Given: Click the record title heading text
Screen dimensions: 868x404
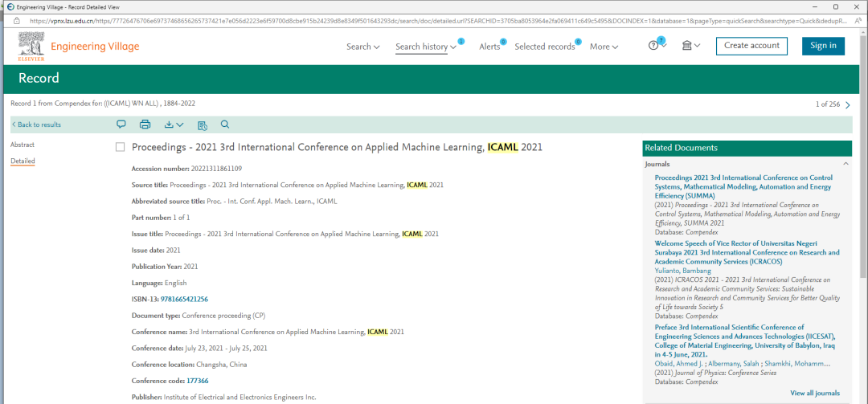Looking at the screenshot, I should [337, 147].
